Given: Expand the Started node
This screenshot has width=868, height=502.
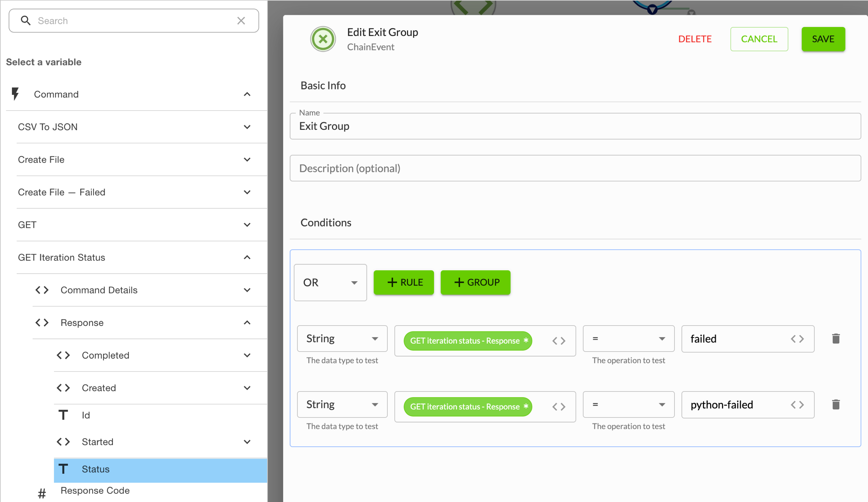Looking at the screenshot, I should pyautogui.click(x=247, y=441).
